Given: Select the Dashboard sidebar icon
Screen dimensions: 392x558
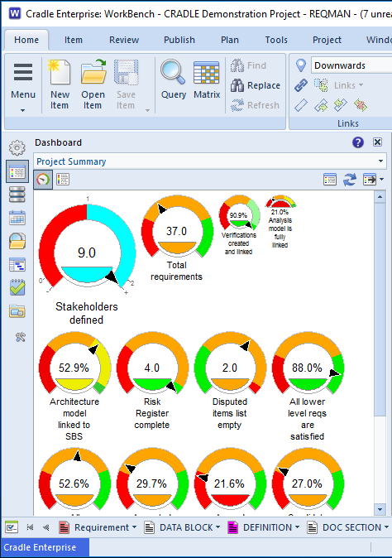Looking at the screenshot, I should coord(17,172).
